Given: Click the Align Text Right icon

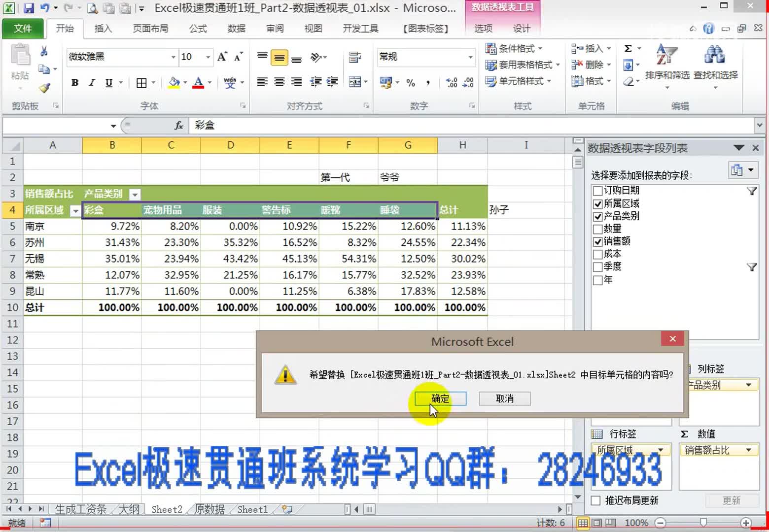Looking at the screenshot, I should pyautogui.click(x=296, y=82).
